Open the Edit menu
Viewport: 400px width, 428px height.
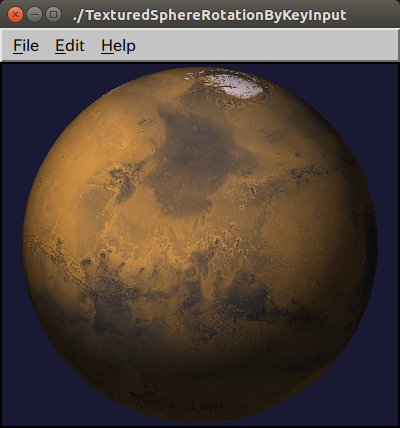coord(70,46)
